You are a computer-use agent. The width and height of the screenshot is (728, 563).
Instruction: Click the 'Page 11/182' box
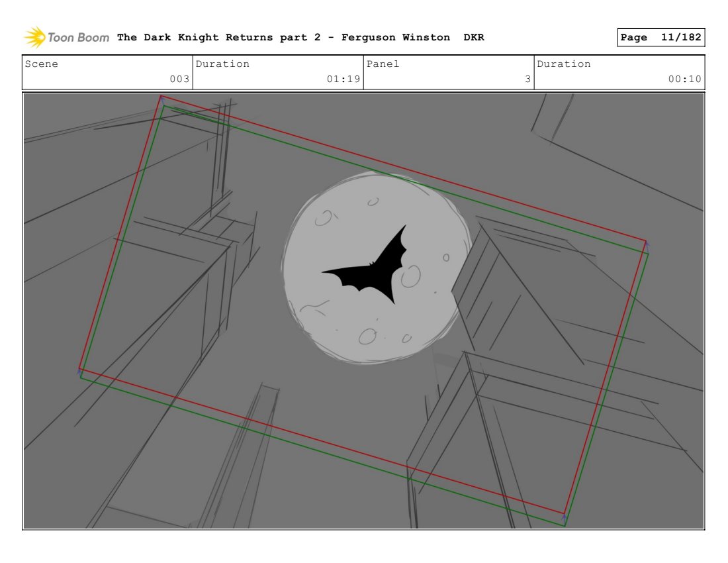pyautogui.click(x=660, y=37)
